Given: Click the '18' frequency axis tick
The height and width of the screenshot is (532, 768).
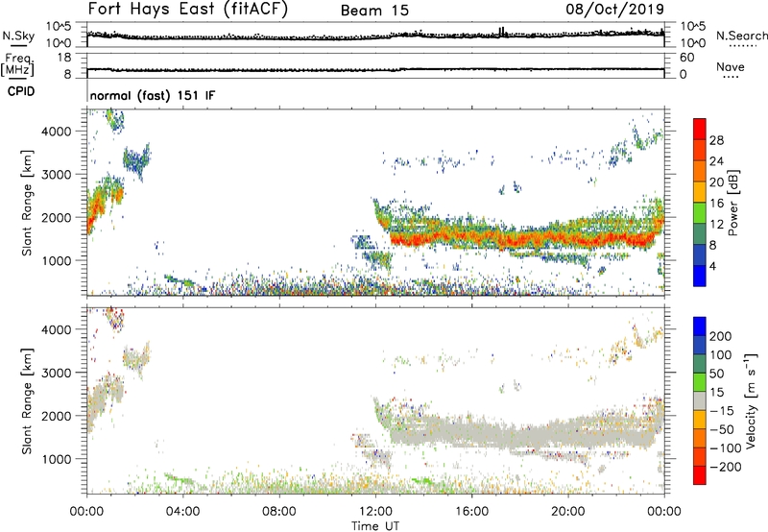Looking at the screenshot, I should point(64,58).
